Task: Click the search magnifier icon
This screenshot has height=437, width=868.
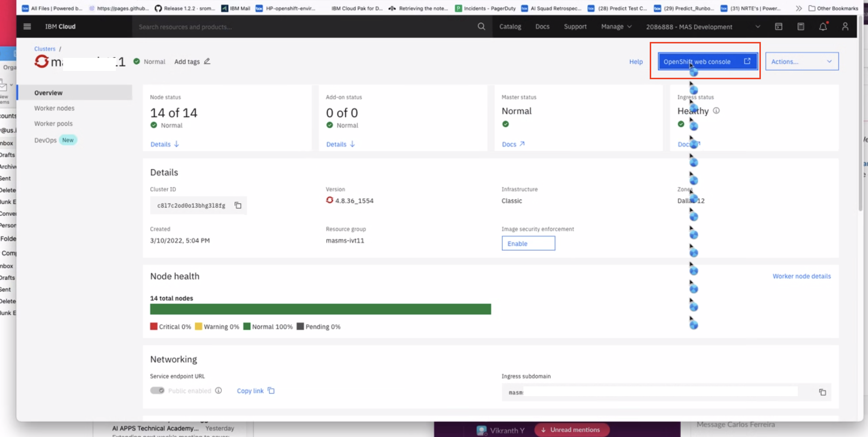Action: click(481, 26)
